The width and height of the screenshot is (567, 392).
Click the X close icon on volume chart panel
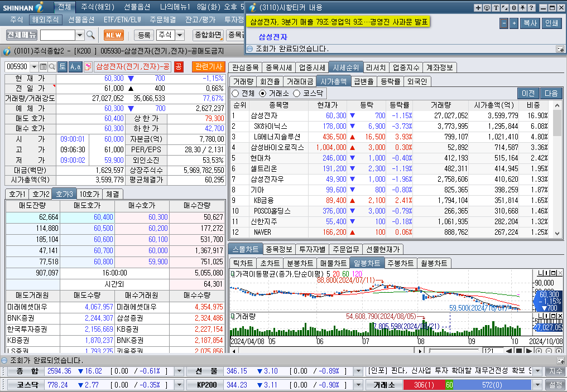(560, 316)
